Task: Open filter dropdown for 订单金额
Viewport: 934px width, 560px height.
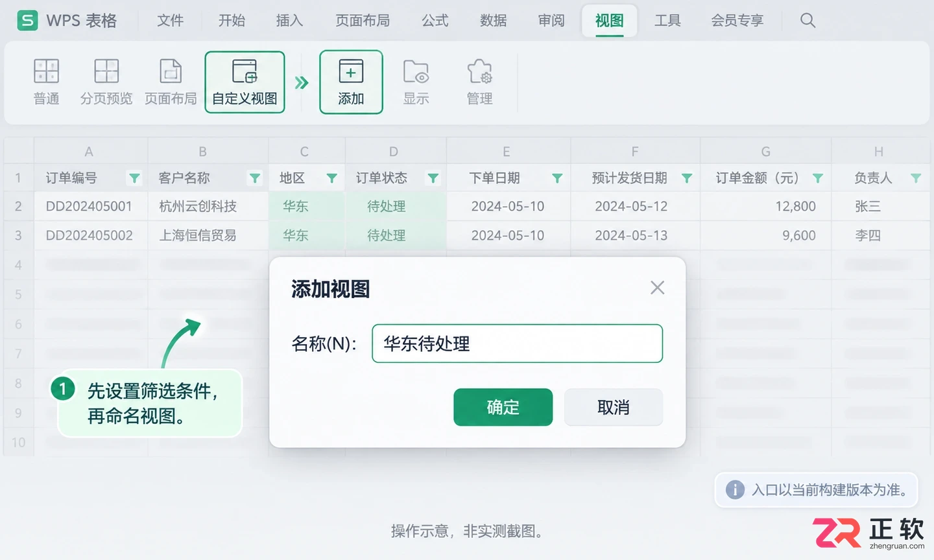Action: 818,178
